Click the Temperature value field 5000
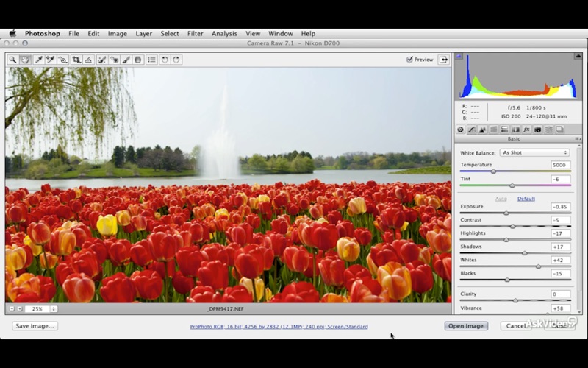 tap(561, 165)
